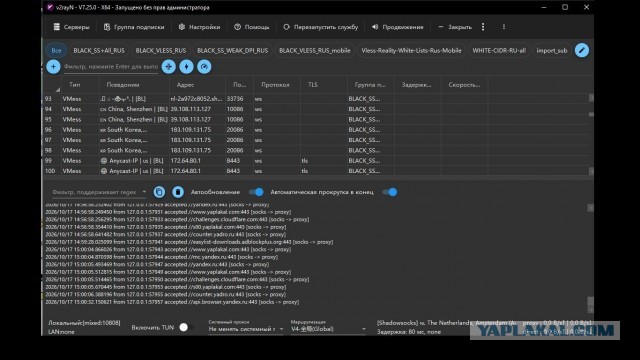Click address 183.109.131.75 in row 97
640x360 pixels.
[x=191, y=140]
